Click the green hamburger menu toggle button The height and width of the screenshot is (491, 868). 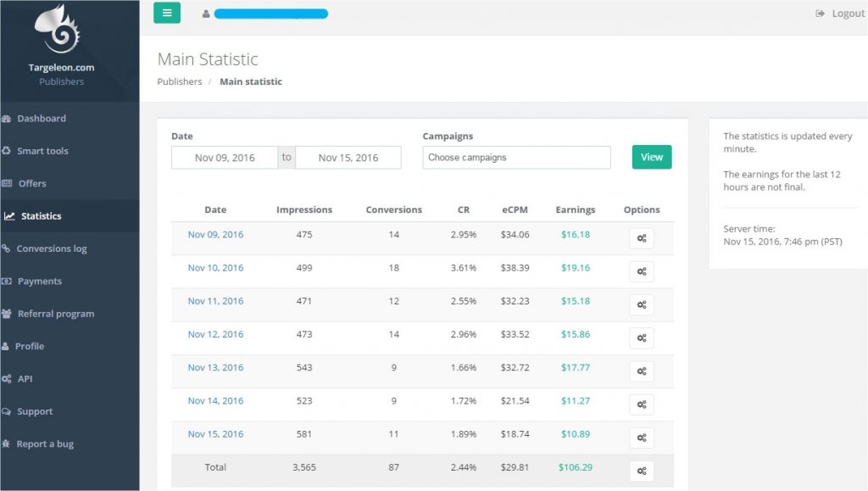point(167,13)
